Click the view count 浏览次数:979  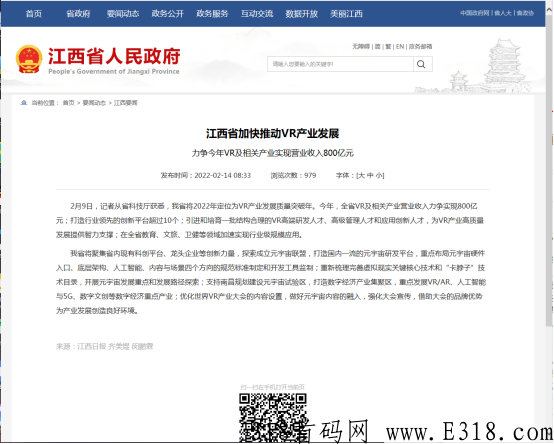(293, 175)
